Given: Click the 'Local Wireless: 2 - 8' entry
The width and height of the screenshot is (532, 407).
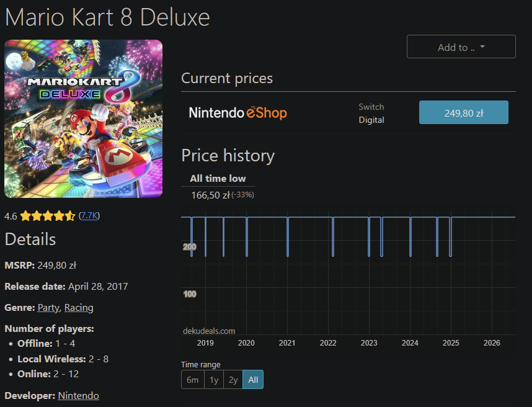Looking at the screenshot, I should [x=63, y=359].
